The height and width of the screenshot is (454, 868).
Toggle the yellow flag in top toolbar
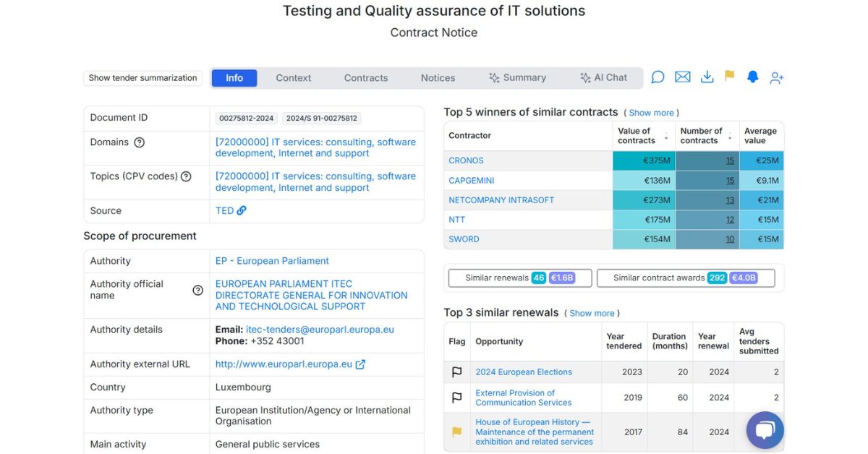729,76
